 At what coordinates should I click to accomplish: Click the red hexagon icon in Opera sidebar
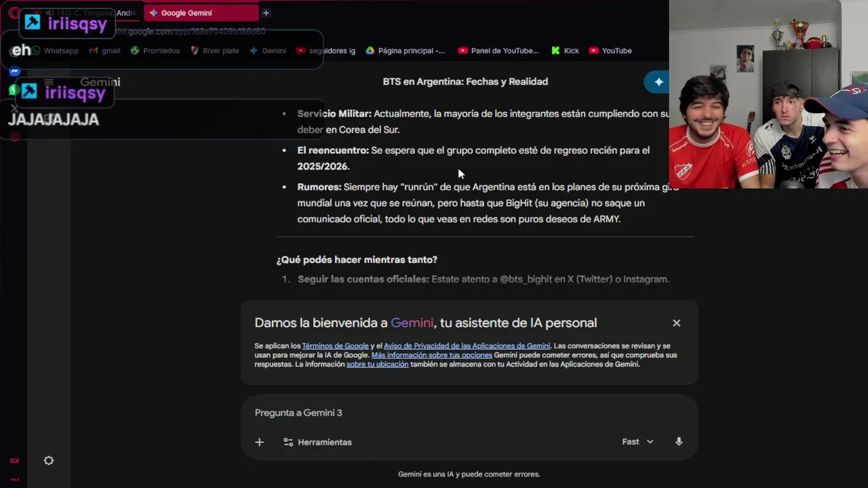14,136
